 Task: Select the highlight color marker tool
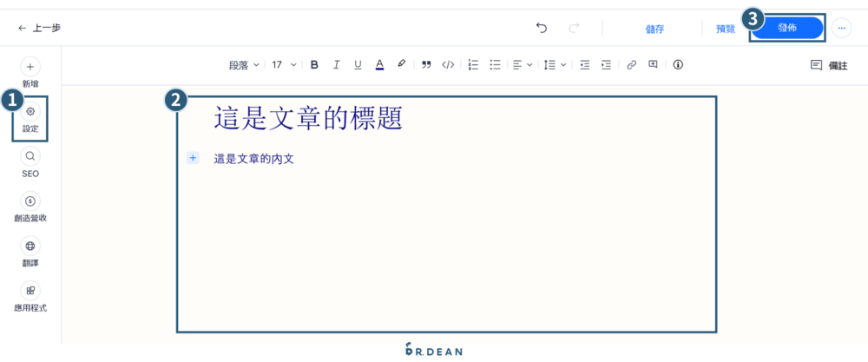(x=402, y=64)
